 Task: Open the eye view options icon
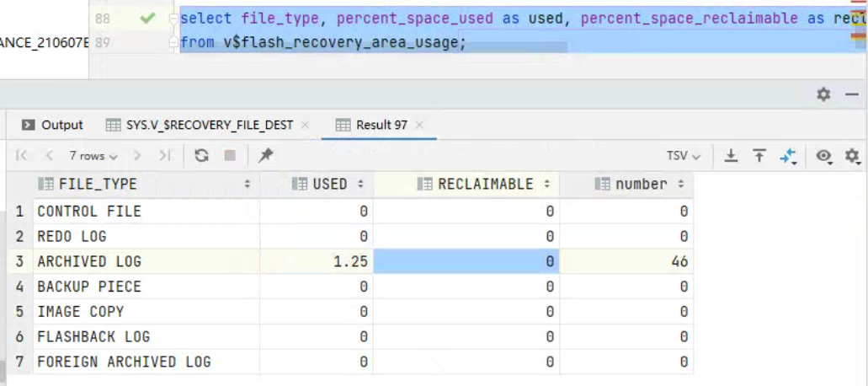(x=824, y=156)
